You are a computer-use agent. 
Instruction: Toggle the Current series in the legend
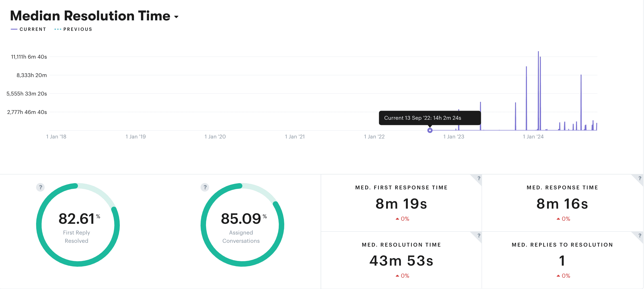[x=28, y=29]
